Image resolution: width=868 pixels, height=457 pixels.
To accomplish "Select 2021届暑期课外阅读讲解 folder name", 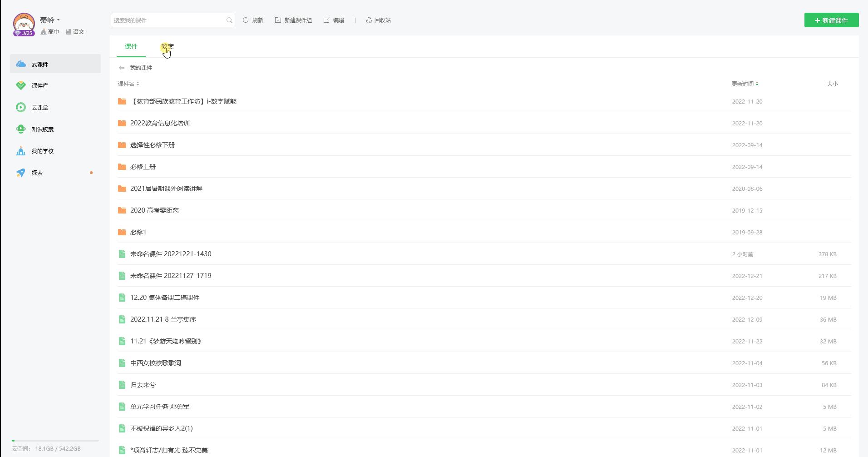I will pos(166,189).
